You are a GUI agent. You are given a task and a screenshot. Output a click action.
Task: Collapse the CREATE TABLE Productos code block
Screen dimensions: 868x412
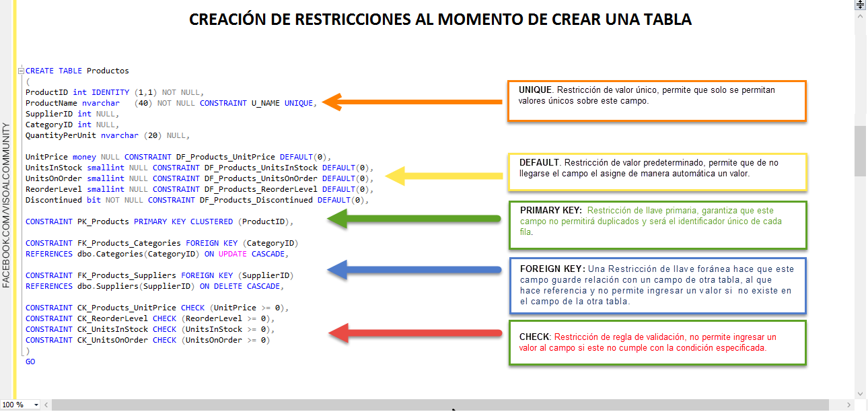[22, 71]
